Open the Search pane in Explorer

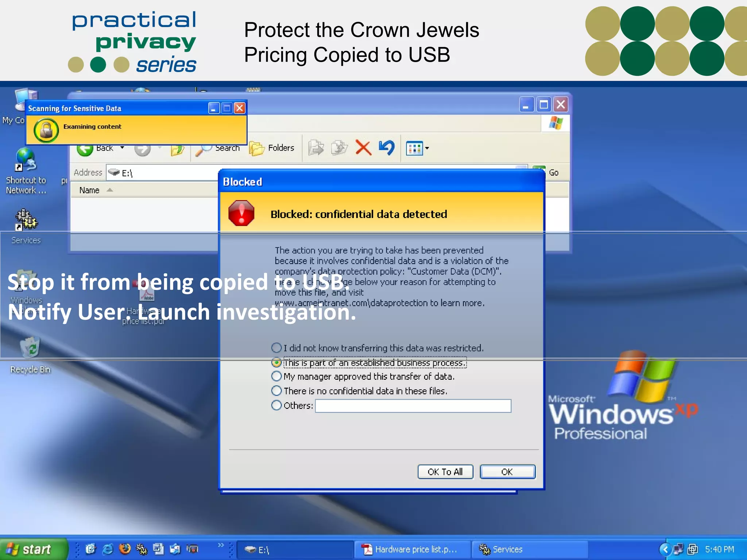coord(217,148)
